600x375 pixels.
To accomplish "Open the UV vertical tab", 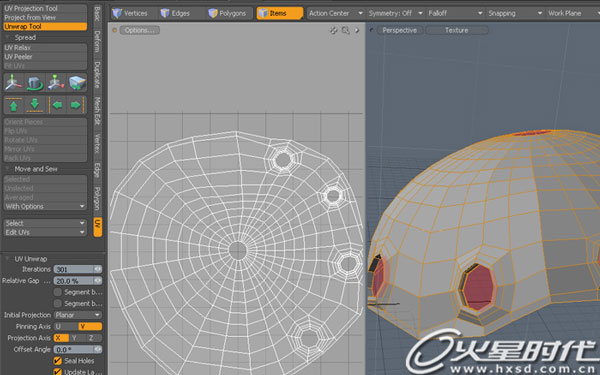I will point(98,227).
